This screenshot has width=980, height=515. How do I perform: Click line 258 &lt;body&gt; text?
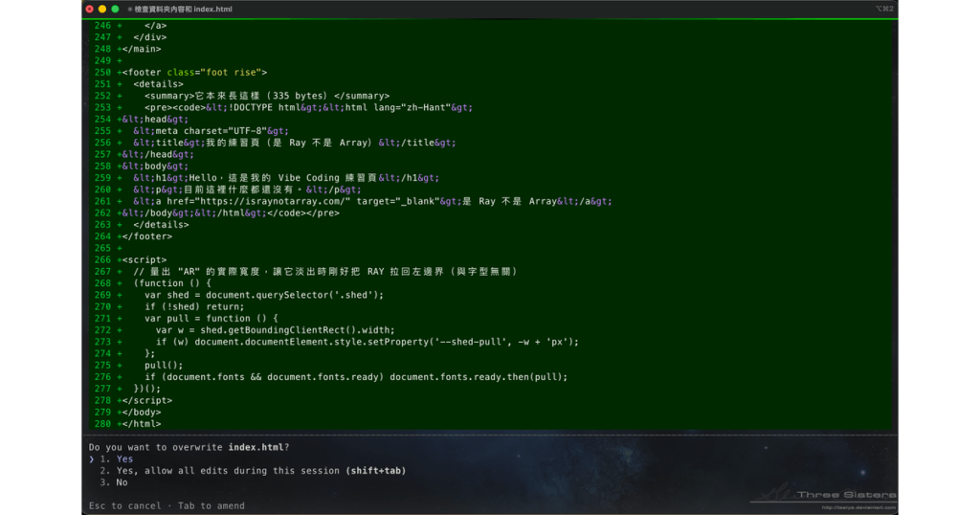[155, 167]
